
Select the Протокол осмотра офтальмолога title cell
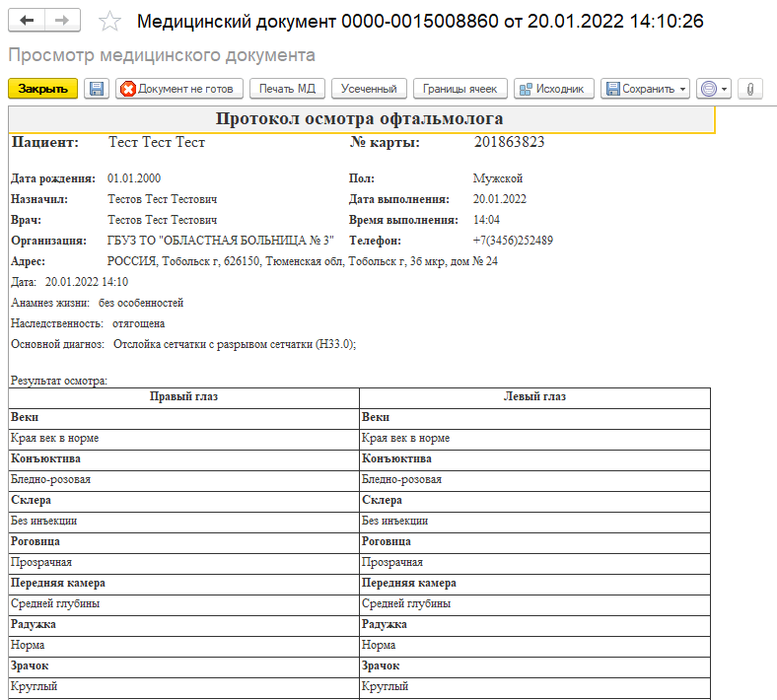[x=360, y=119]
